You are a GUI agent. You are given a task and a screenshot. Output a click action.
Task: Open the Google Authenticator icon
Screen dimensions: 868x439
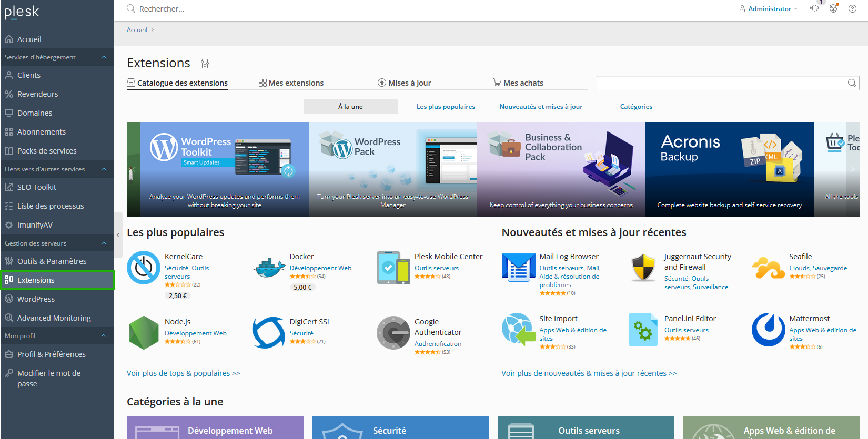[x=393, y=333]
